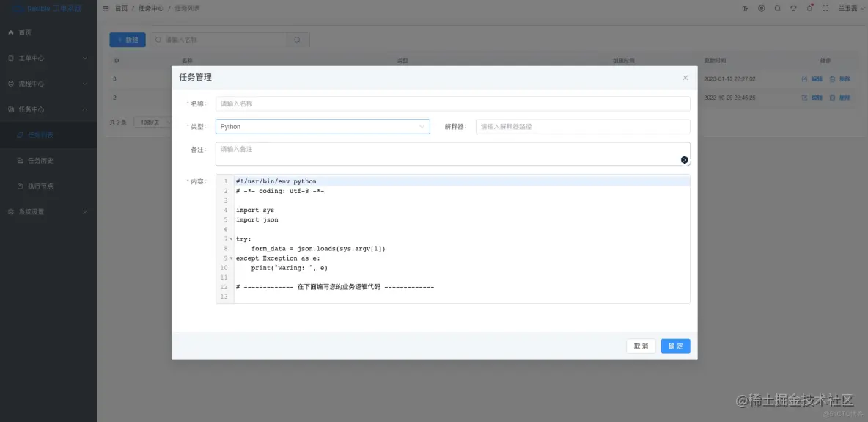The image size is (868, 422).
Task: Expand 流程中心 with its chevron
Action: click(85, 84)
